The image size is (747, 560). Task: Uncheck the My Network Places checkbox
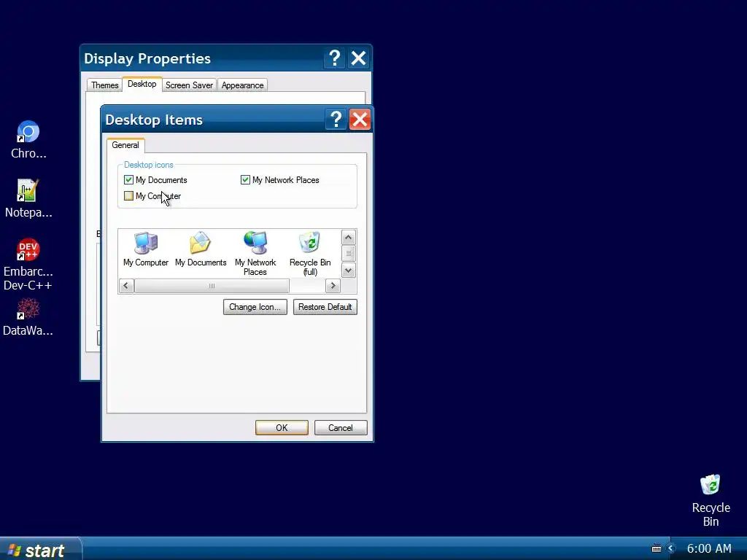[245, 179]
